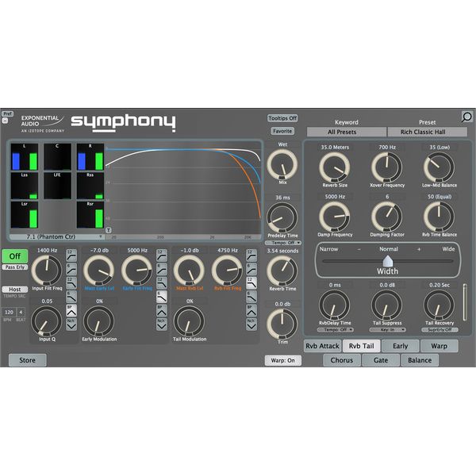
Task: Select early filter notch shape
Action: click(162, 324)
